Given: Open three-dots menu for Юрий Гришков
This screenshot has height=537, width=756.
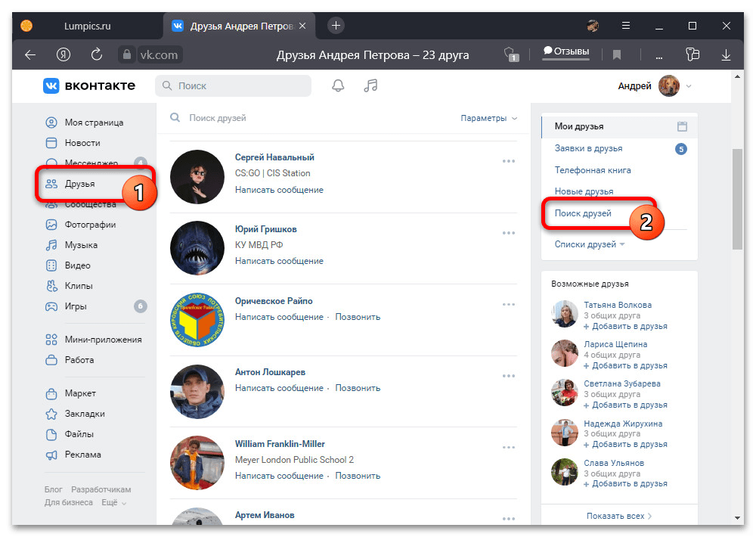Looking at the screenshot, I should (x=509, y=233).
